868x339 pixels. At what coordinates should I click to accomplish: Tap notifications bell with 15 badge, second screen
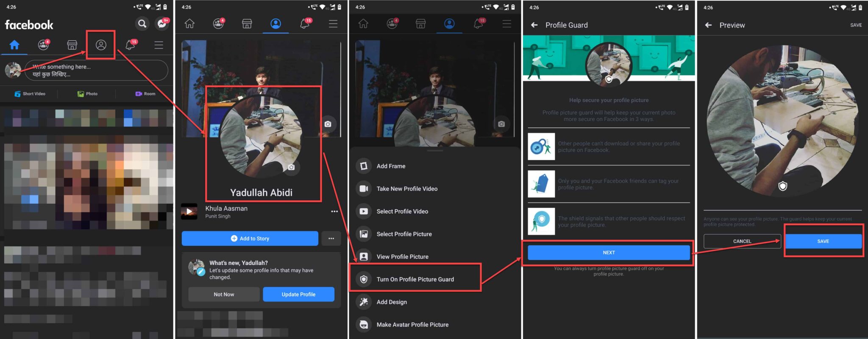(305, 23)
